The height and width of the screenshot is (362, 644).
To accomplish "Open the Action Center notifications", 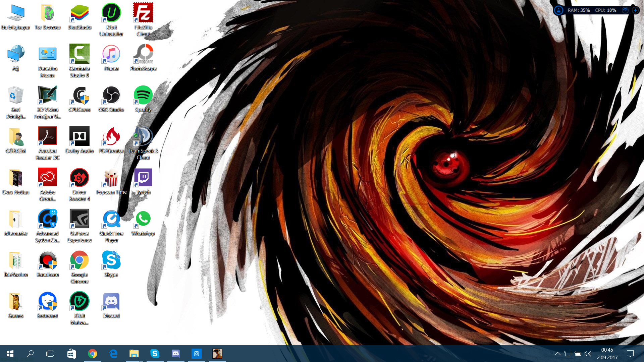I will (630, 354).
